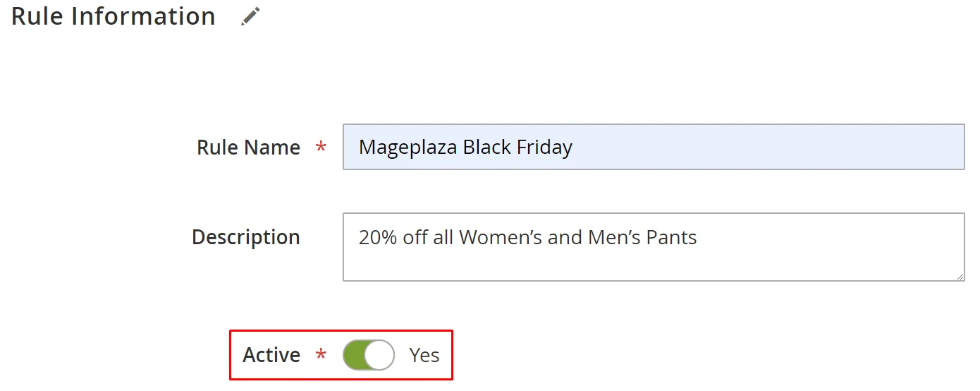Click the Rule Name label

[x=248, y=148]
